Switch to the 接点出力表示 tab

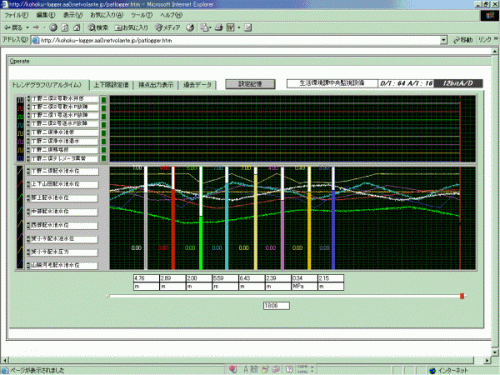point(156,85)
